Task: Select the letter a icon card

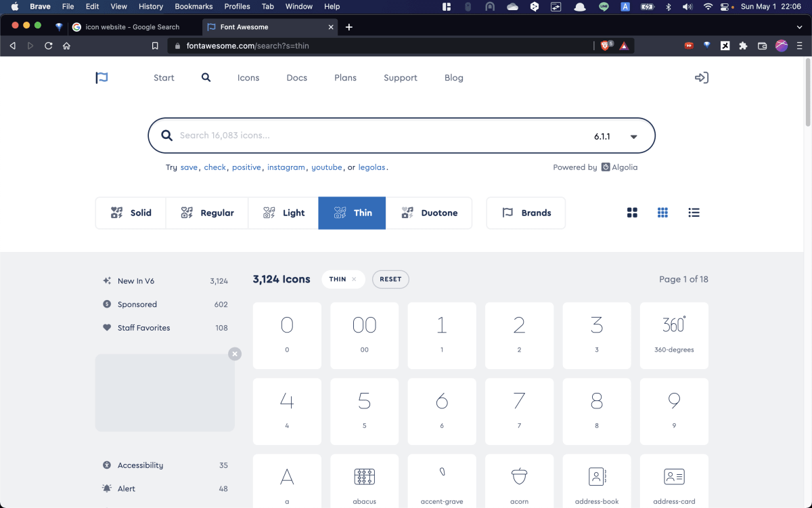Action: coord(287,482)
